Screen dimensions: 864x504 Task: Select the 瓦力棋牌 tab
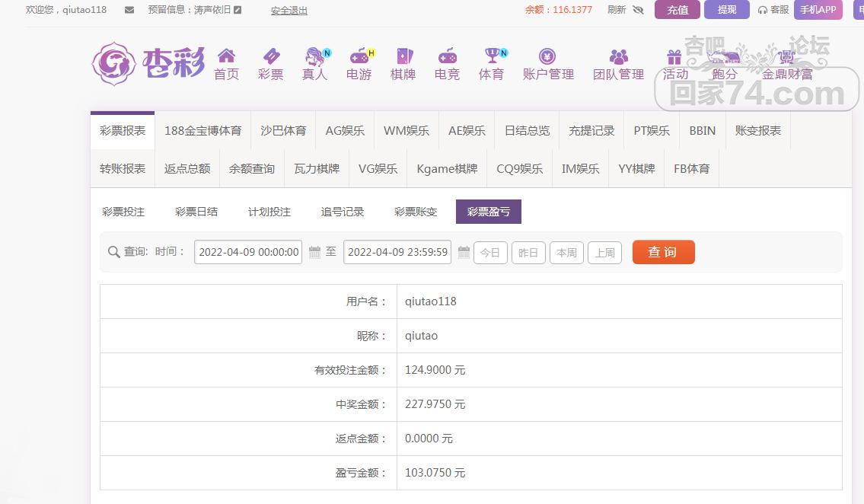tap(317, 168)
